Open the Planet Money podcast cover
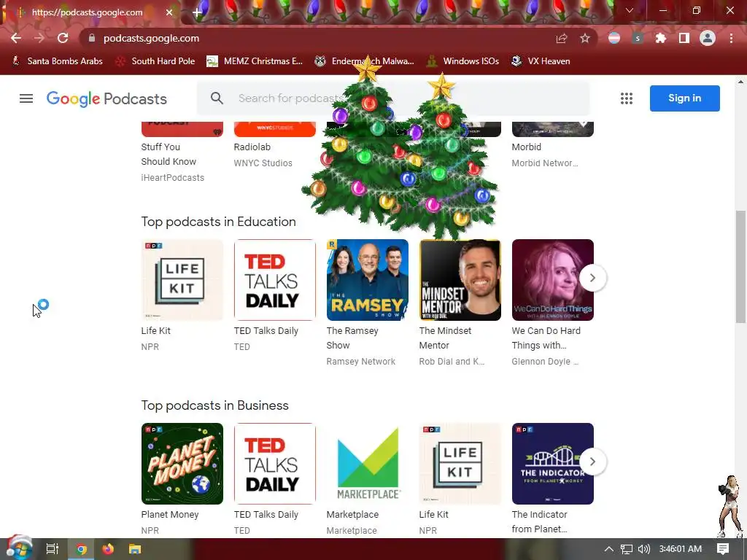The image size is (747, 560). [x=182, y=464]
